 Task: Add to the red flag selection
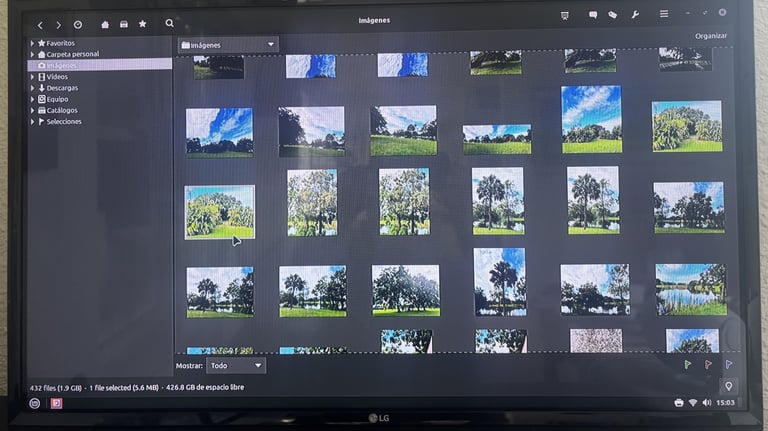[x=708, y=364]
